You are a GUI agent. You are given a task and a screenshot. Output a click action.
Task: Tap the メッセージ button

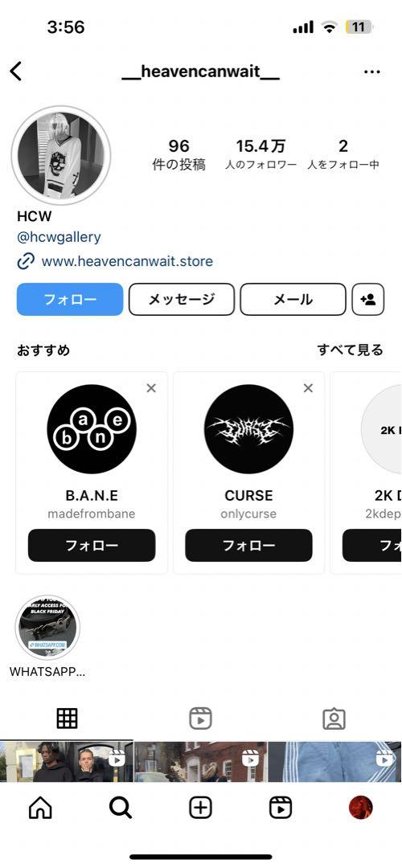click(182, 300)
